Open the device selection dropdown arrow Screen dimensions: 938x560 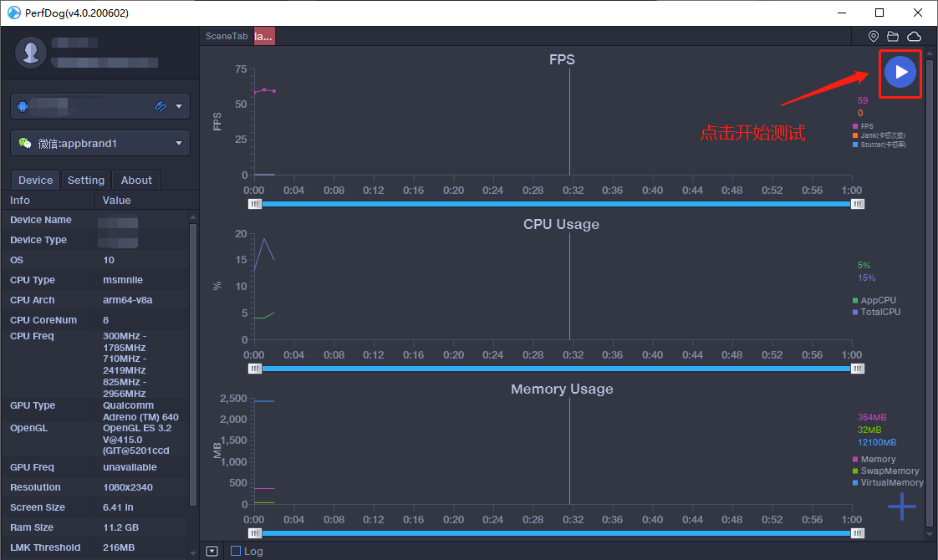(179, 106)
